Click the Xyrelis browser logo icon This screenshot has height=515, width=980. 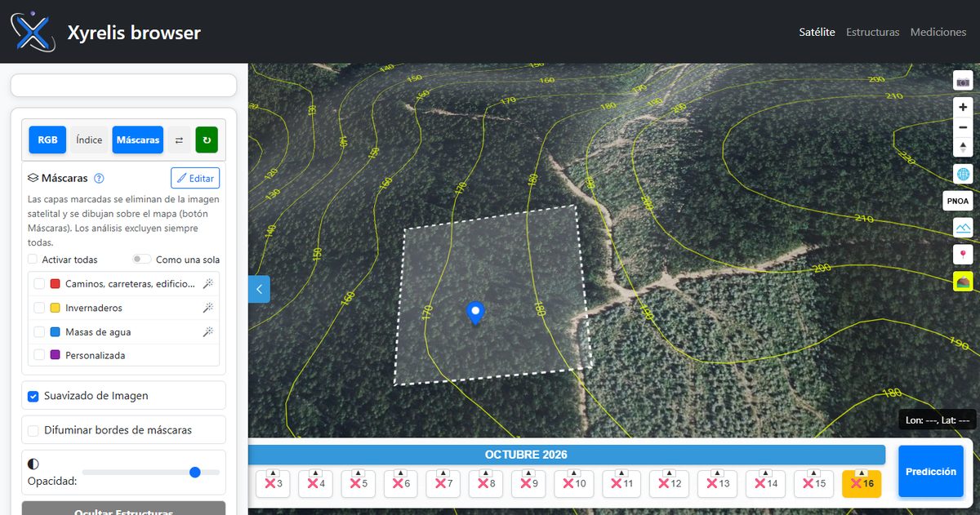33,32
